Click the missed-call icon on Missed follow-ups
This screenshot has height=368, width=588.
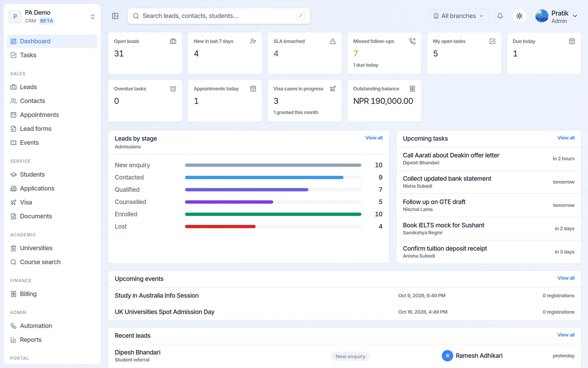[x=412, y=41]
